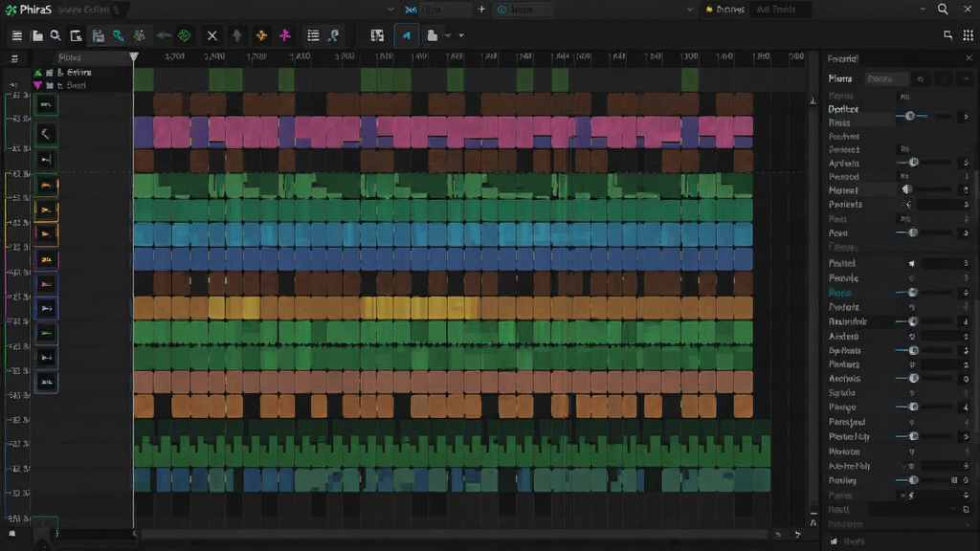980x551 pixels.
Task: Open the dotted grid icon at toolbar right
Action: 968,35
